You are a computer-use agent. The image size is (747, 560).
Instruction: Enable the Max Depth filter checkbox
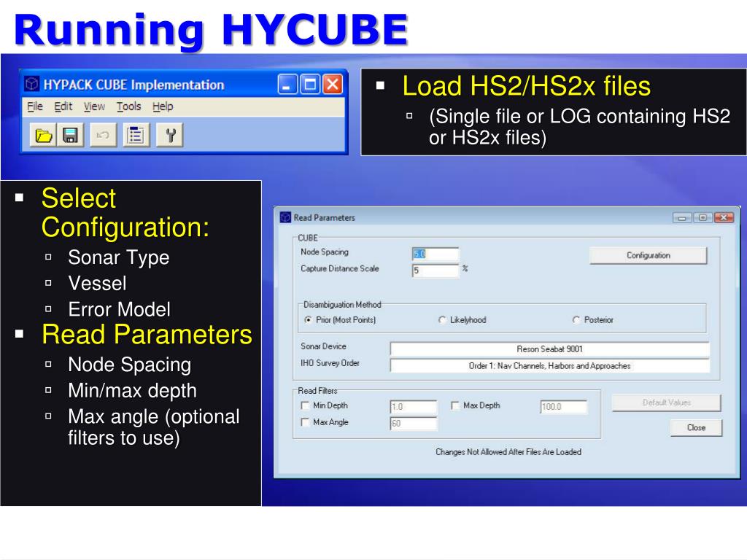coord(455,405)
